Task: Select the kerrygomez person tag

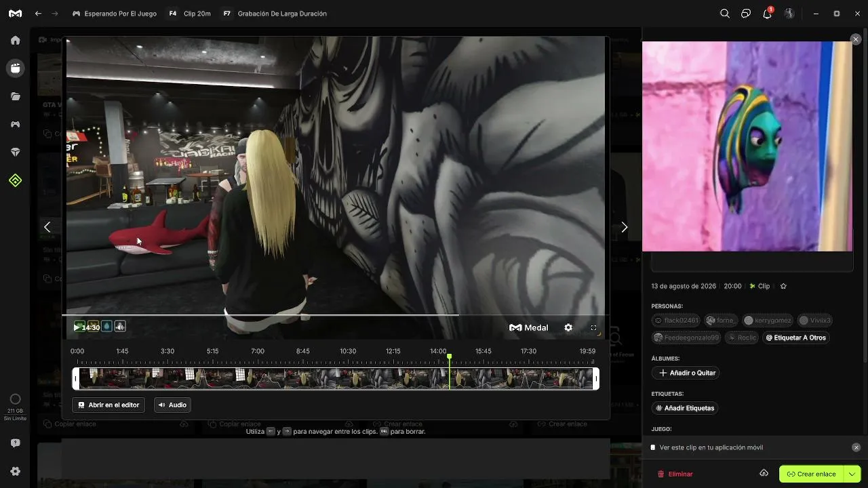Action: [768, 320]
